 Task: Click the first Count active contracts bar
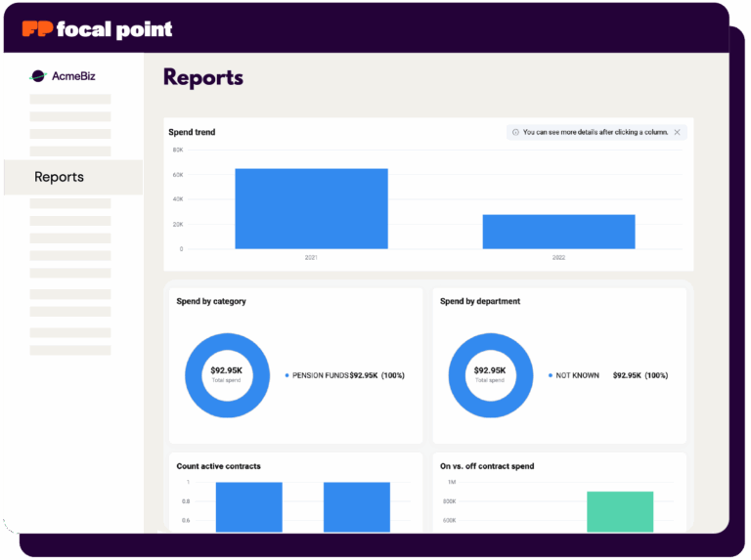pyautogui.click(x=248, y=506)
